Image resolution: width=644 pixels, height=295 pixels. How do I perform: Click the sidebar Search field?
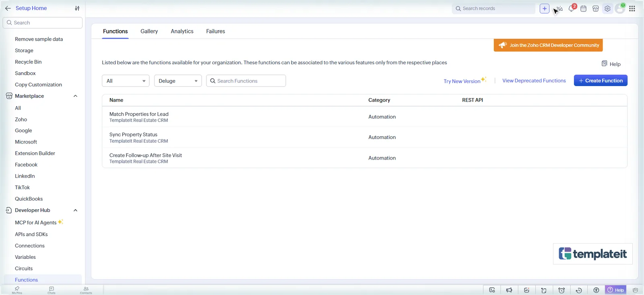pos(43,23)
